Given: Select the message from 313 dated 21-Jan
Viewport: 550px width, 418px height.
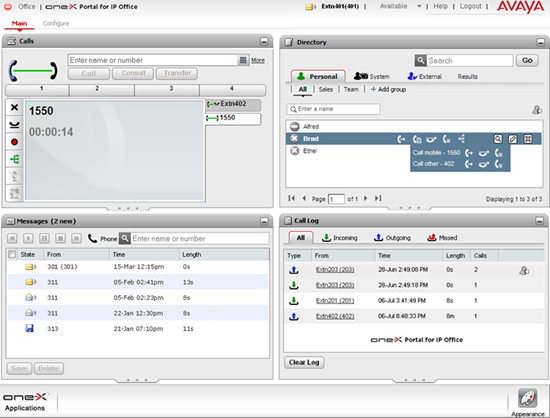Looking at the screenshot, I should click(138, 329).
